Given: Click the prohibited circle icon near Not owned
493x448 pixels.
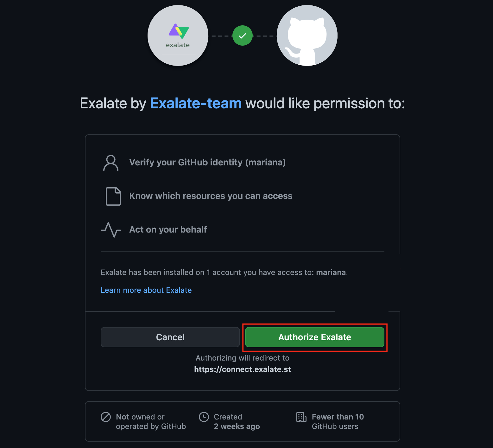Looking at the screenshot, I should click(x=106, y=417).
